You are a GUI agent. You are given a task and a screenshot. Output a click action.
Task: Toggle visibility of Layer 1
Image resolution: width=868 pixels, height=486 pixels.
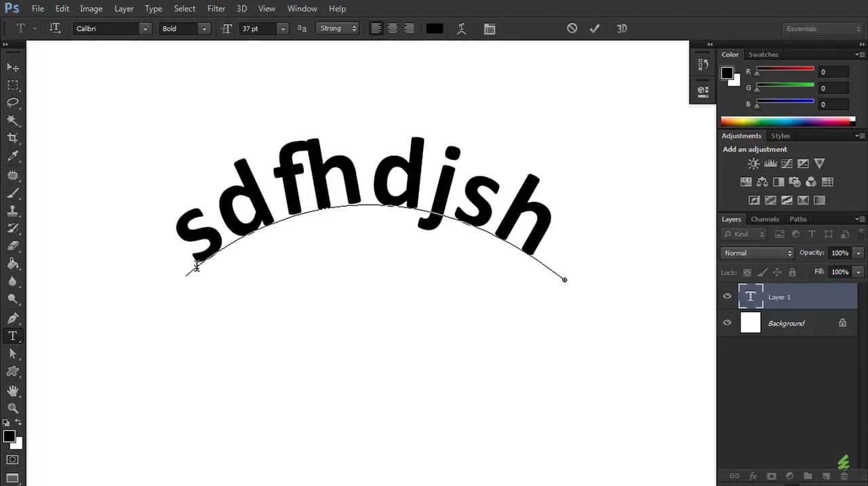[727, 296]
